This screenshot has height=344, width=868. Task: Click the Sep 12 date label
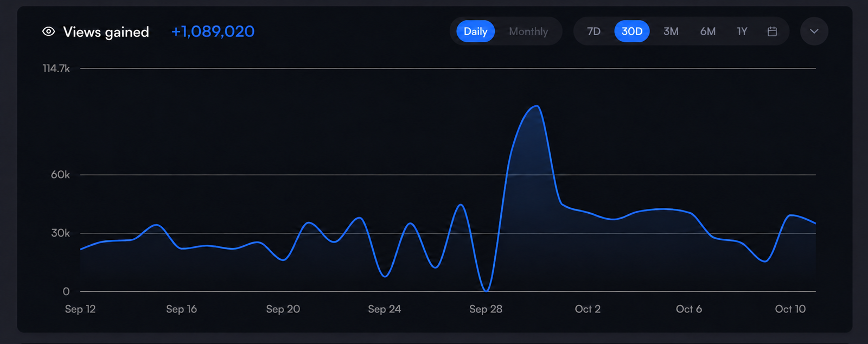click(80, 309)
